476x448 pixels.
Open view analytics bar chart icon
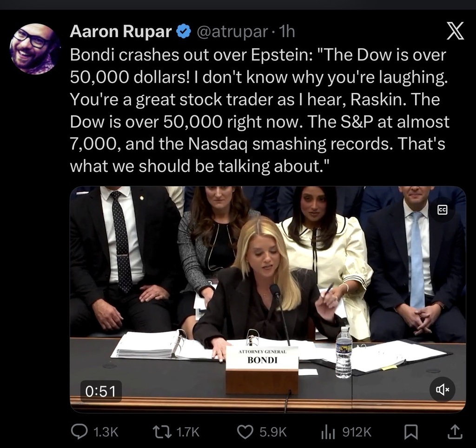[x=328, y=432]
